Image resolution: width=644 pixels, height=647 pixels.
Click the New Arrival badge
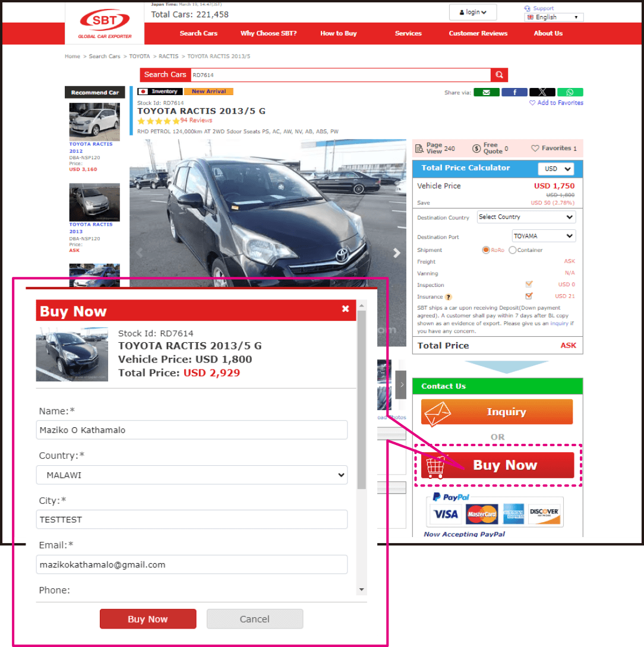209,91
